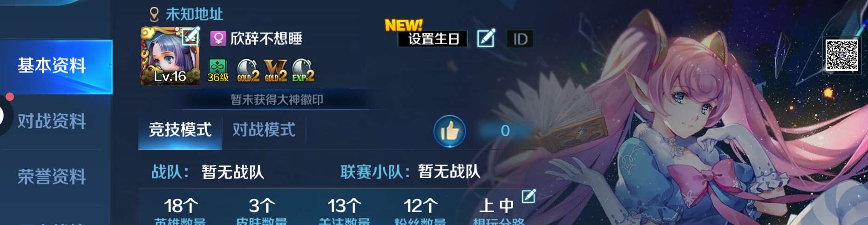The width and height of the screenshot is (868, 225).
Task: Edit avatar using pencil icon on portrait
Action: click(190, 36)
